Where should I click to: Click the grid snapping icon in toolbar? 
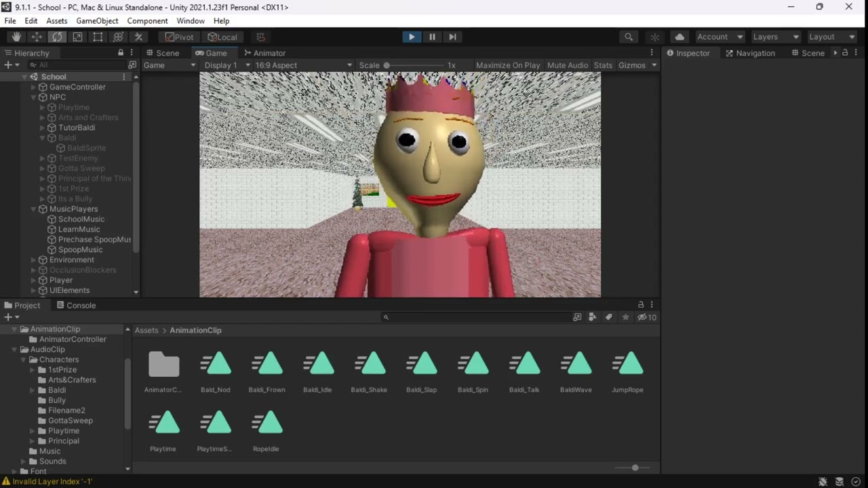coord(260,37)
